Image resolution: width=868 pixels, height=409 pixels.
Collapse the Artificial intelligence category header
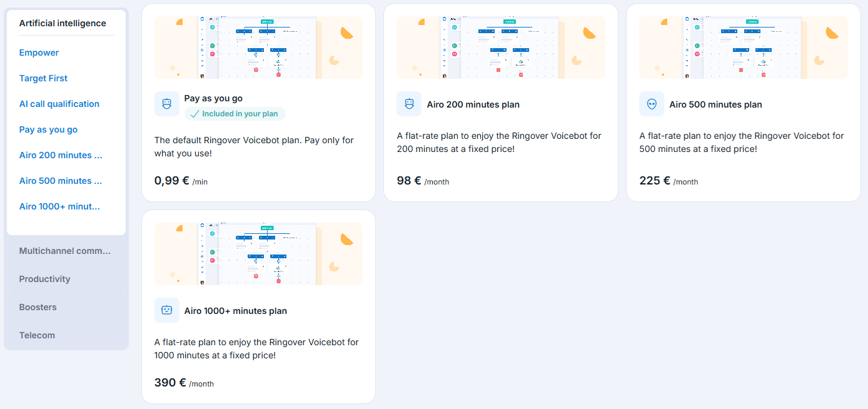tap(63, 23)
